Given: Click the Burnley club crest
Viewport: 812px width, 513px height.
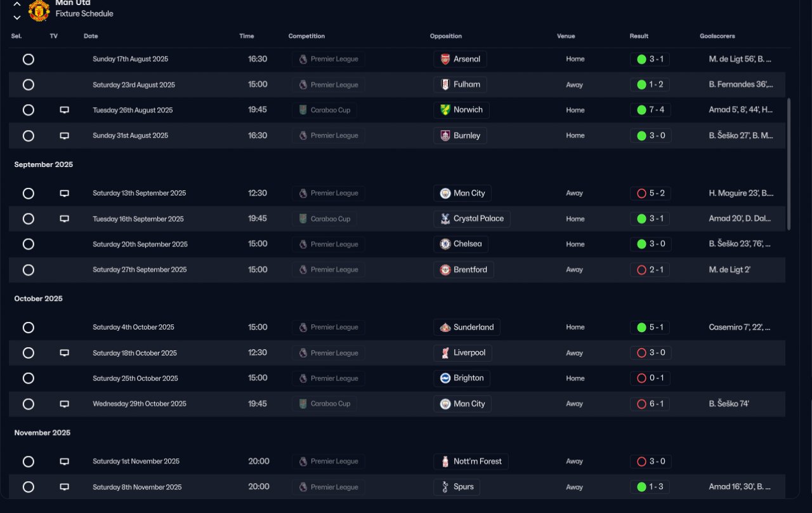Looking at the screenshot, I should click(x=445, y=135).
